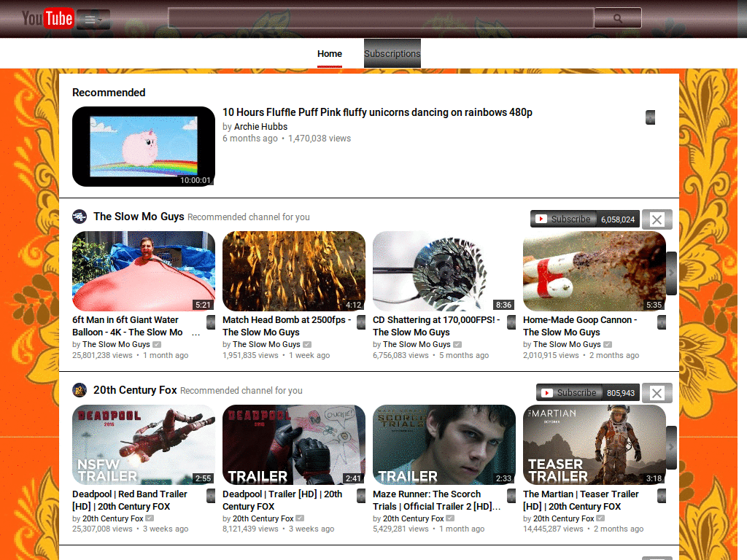Image resolution: width=747 pixels, height=560 pixels.
Task: Open Deadpool Red Band Trailer title
Action: pos(130,500)
